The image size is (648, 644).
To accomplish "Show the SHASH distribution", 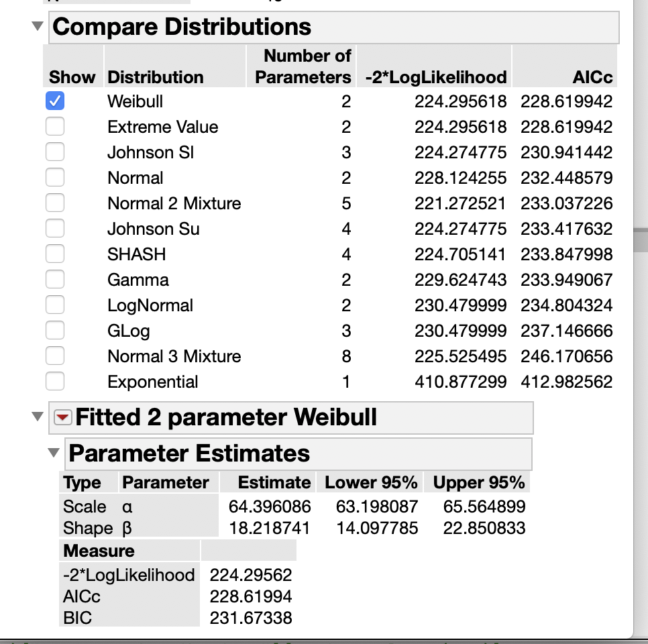I will point(55,254).
